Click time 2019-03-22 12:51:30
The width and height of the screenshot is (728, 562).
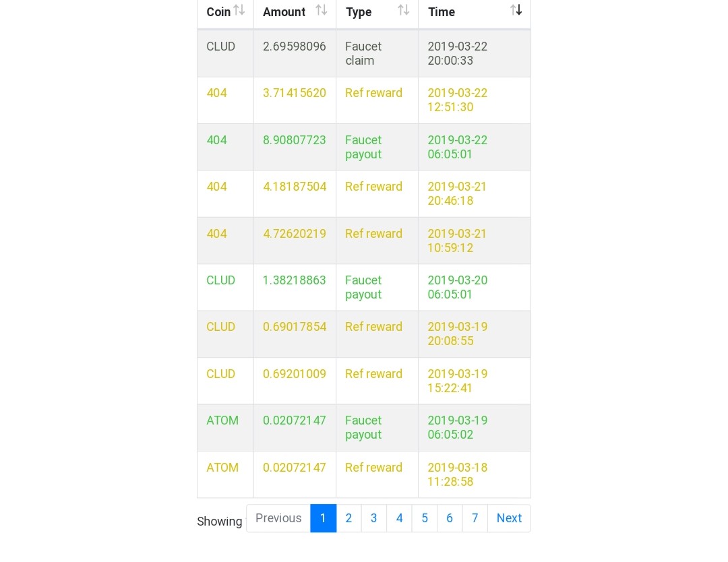coord(457,100)
